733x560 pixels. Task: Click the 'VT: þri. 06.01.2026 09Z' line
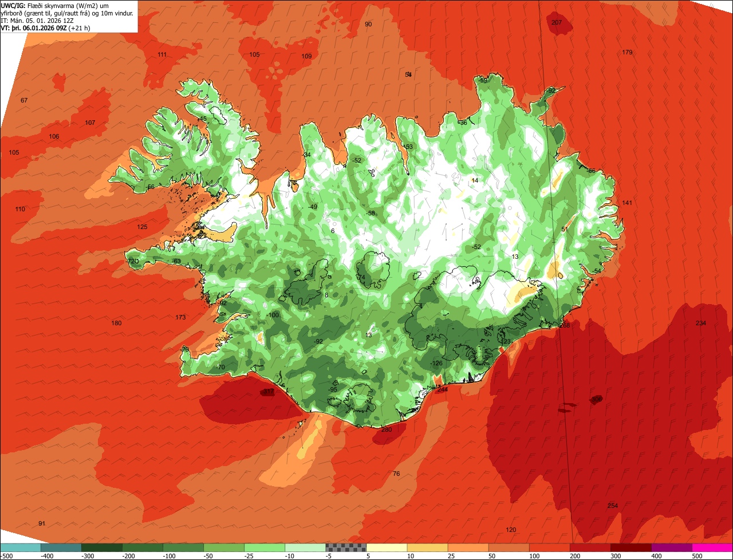click(45, 27)
